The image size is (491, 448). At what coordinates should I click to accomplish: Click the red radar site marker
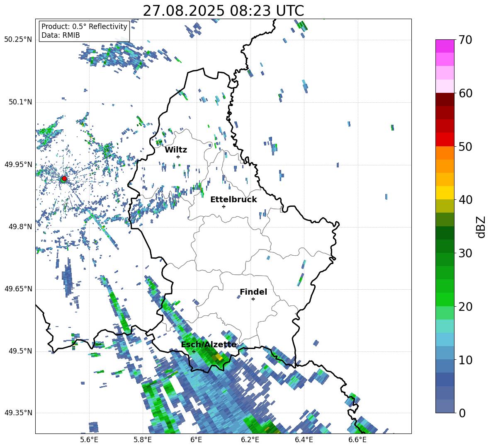(x=64, y=178)
